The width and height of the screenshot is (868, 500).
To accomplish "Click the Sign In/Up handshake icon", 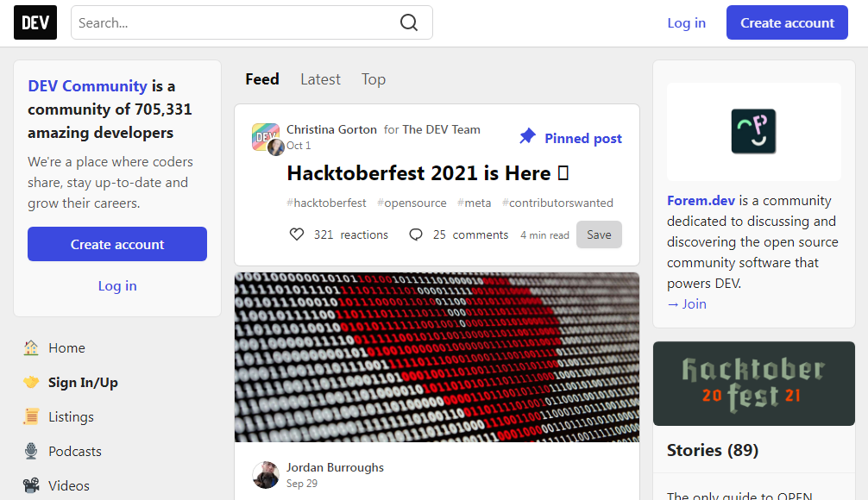I will click(x=31, y=382).
